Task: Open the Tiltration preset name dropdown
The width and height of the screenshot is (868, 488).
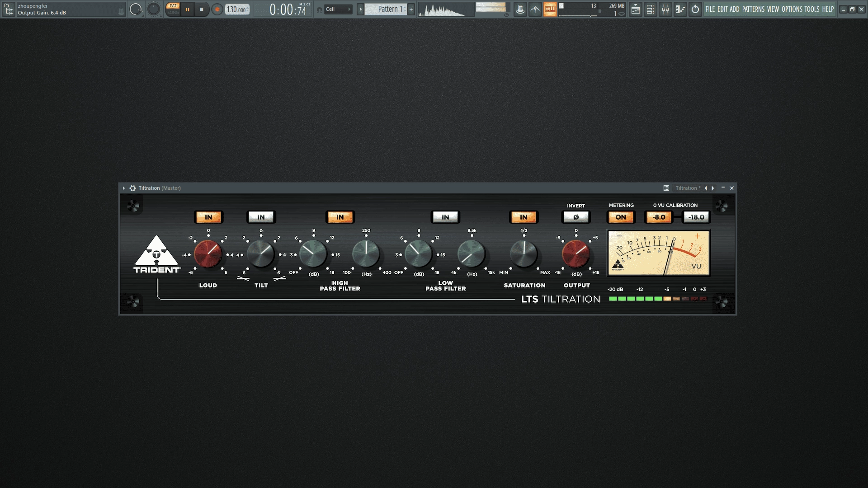Action: click(688, 188)
